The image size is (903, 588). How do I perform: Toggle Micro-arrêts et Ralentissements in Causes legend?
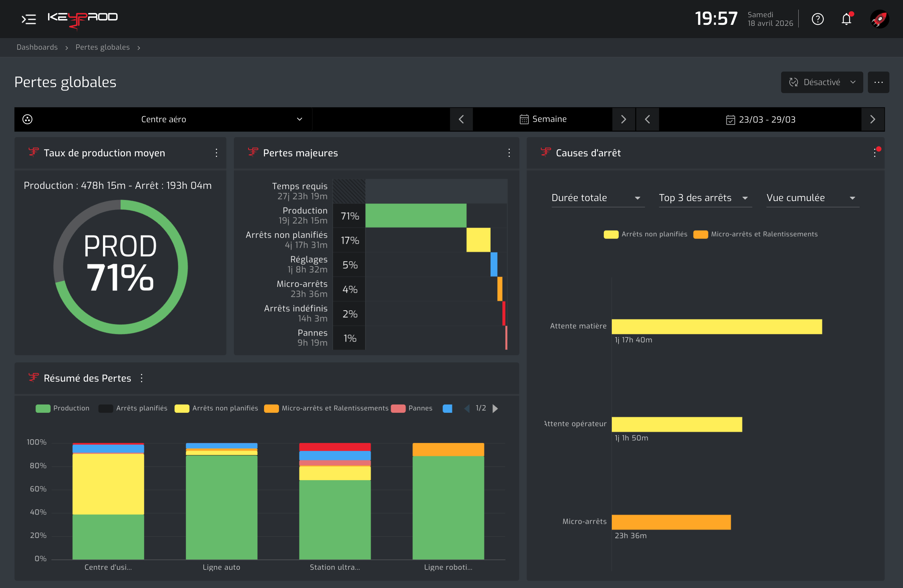pos(755,235)
